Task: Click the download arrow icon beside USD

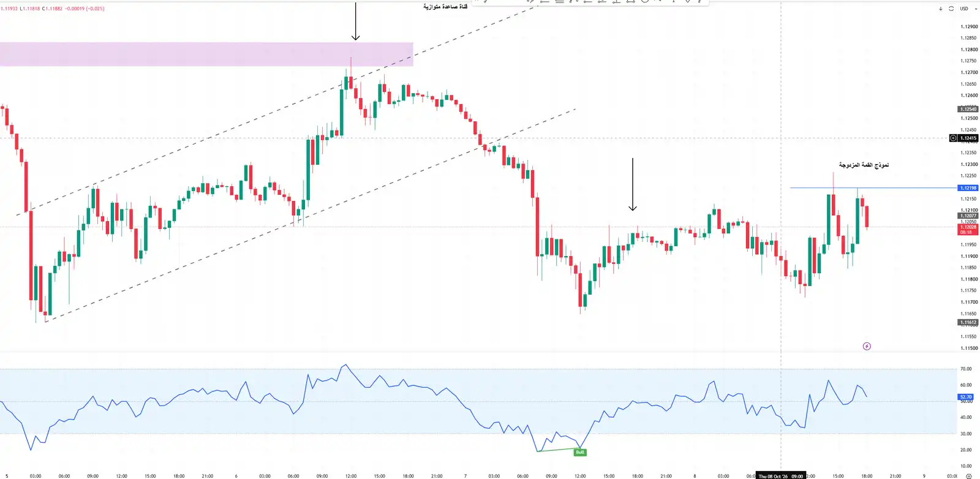Action: (x=941, y=9)
